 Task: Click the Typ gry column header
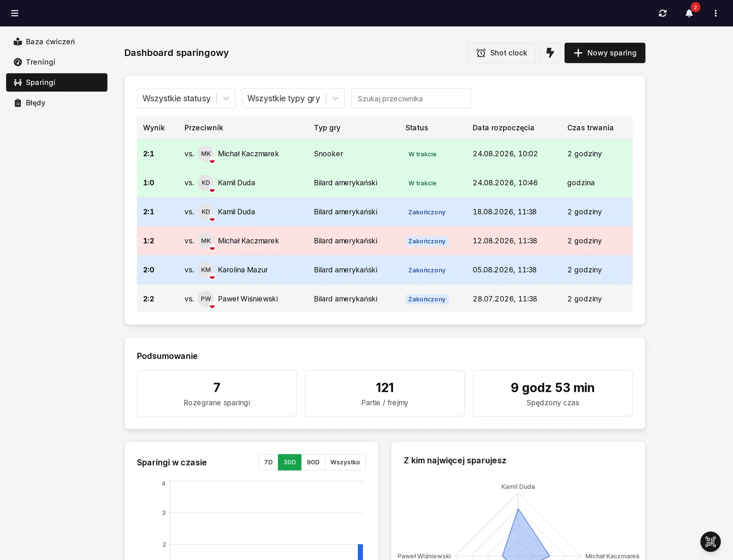click(x=327, y=128)
